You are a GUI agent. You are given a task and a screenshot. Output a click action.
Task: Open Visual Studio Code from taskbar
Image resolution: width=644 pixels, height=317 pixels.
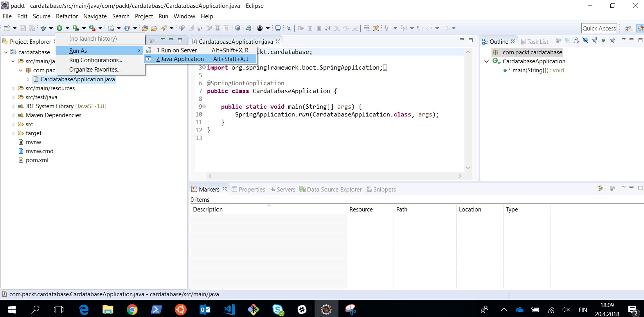click(229, 310)
